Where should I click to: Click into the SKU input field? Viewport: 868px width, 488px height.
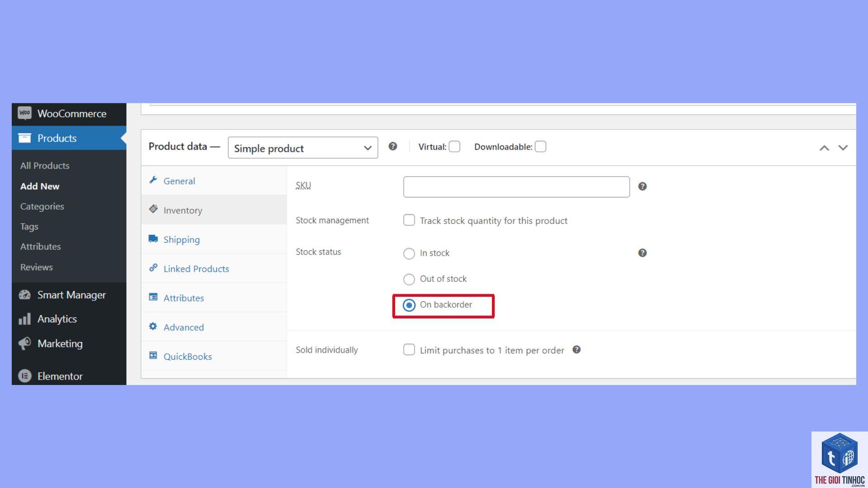516,187
